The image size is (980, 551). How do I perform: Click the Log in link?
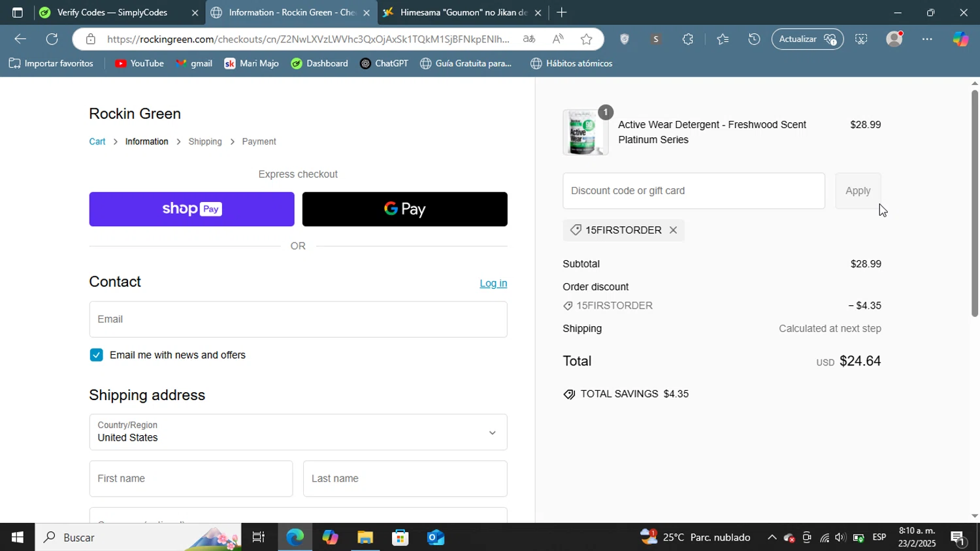tap(493, 284)
